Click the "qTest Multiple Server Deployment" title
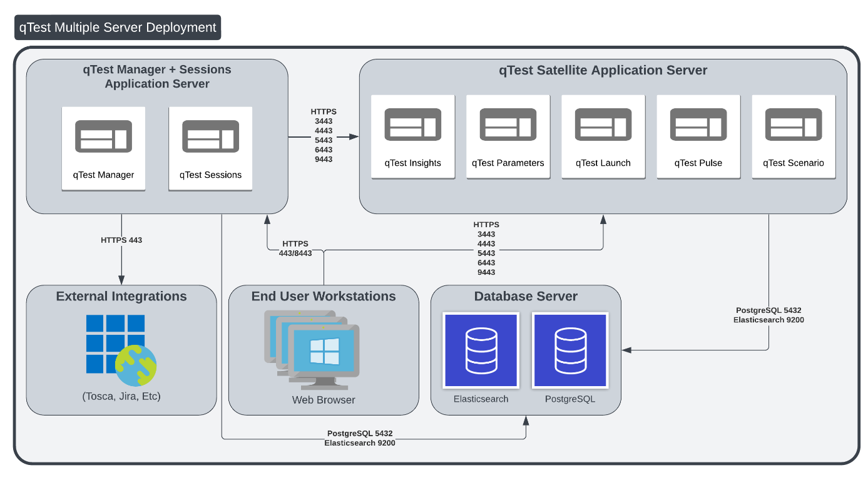Screen dimensions: 868x480 tap(118, 28)
